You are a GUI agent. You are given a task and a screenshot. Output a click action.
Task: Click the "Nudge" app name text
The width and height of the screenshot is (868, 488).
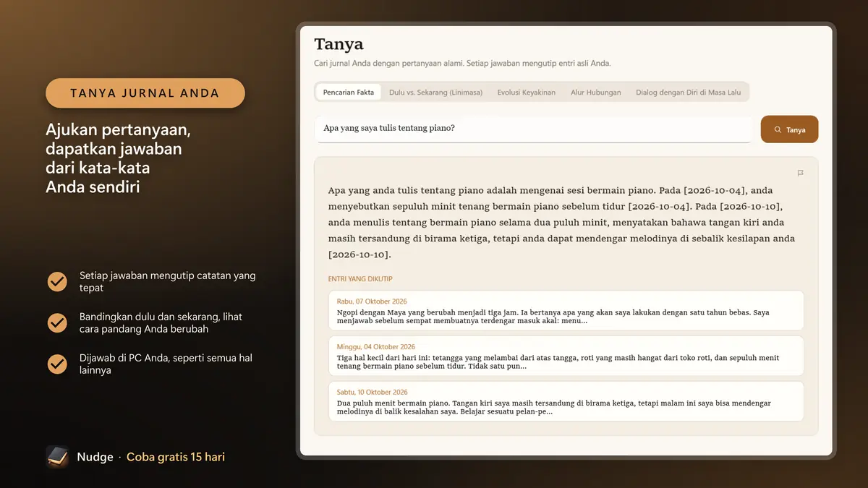tap(95, 457)
